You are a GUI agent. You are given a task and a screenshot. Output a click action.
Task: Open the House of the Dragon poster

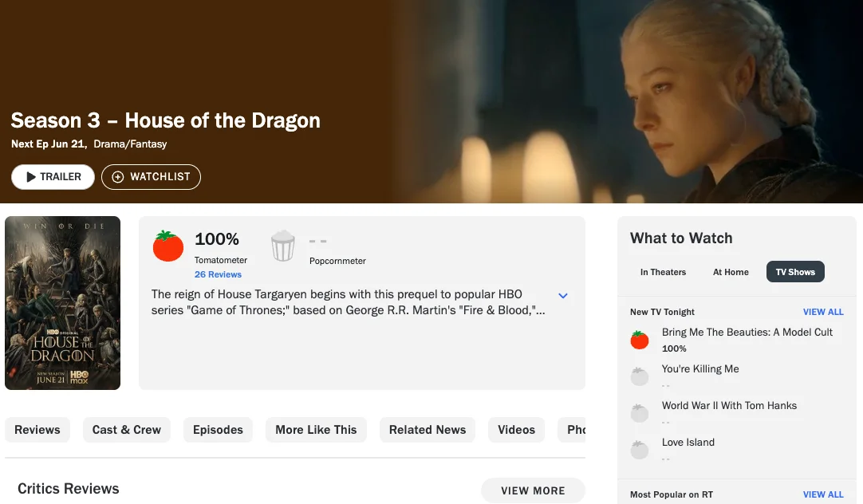tap(63, 302)
